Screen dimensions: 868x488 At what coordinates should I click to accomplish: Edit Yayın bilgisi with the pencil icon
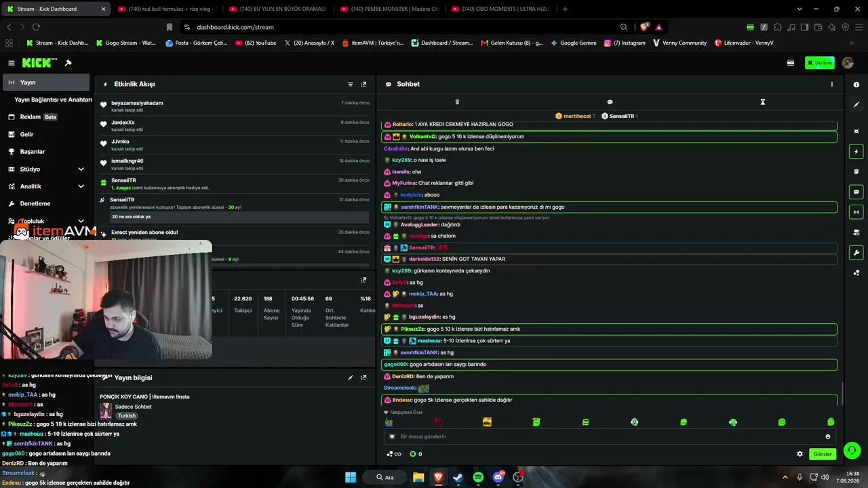351,378
